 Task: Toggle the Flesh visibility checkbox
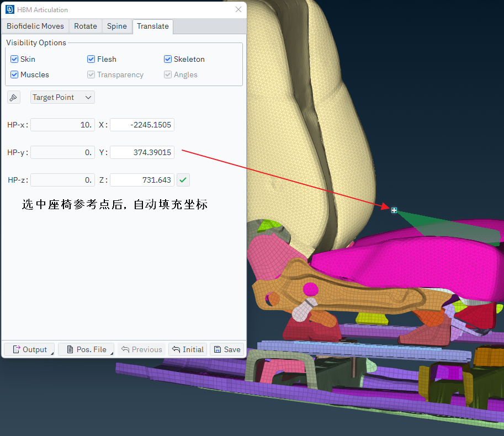pos(91,59)
